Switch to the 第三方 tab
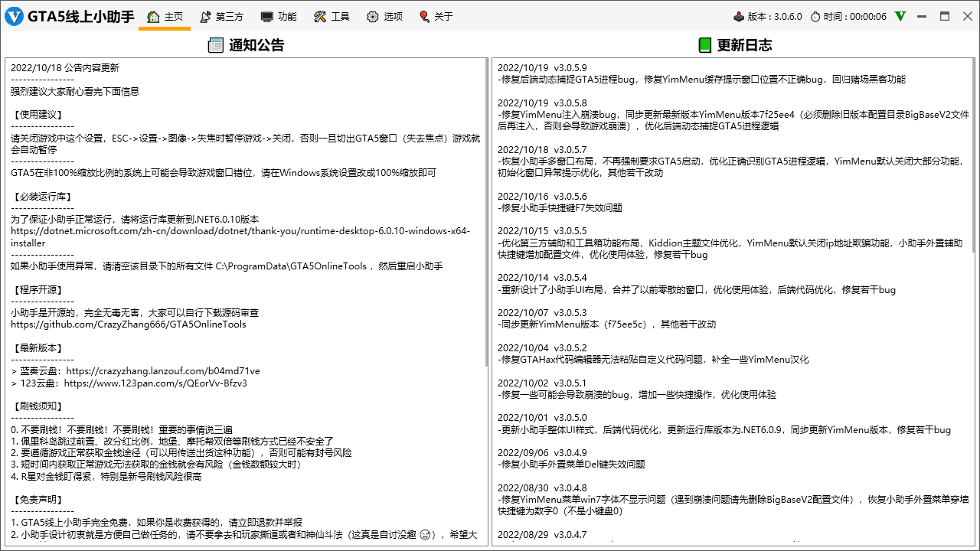The height and width of the screenshot is (551, 980). (x=220, y=16)
